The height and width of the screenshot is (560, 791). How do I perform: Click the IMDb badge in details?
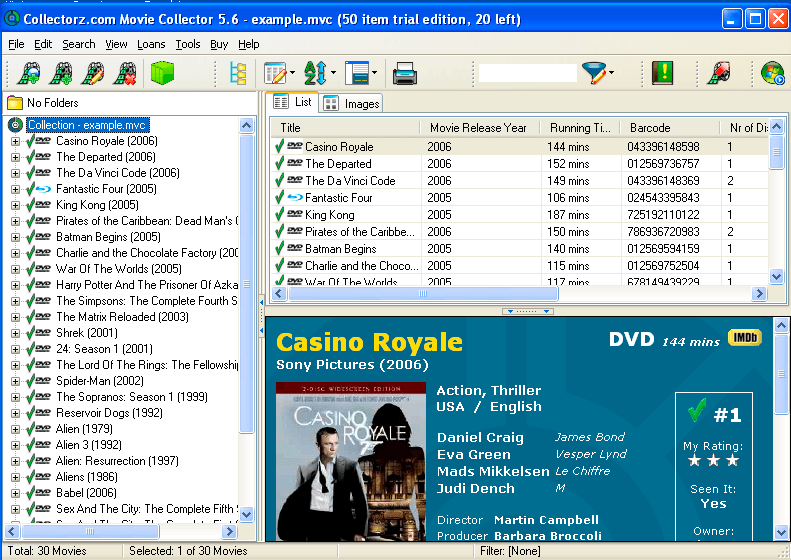pyautogui.click(x=745, y=338)
